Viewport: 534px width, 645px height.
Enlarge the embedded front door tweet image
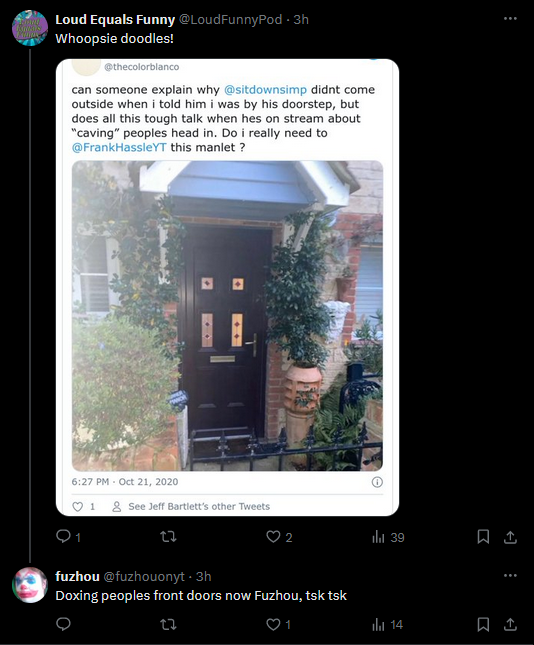point(227,316)
